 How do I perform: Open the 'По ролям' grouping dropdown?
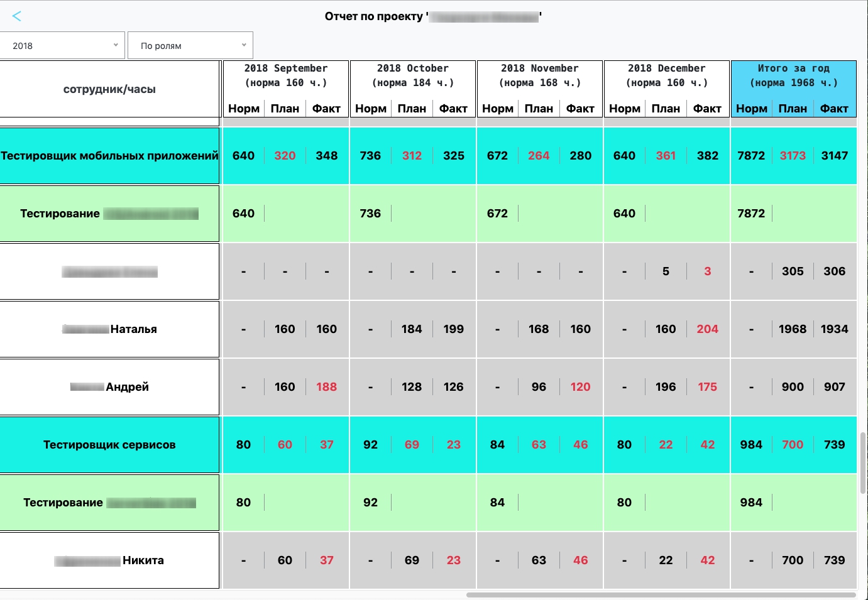coord(190,46)
